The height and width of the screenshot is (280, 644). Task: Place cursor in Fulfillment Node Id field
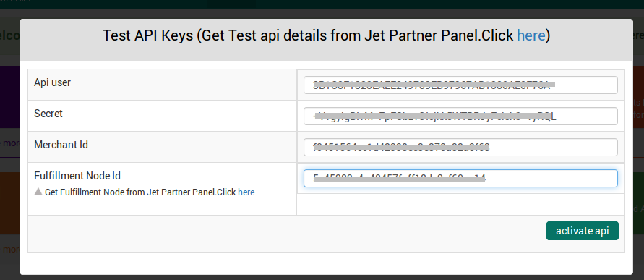coord(460,179)
